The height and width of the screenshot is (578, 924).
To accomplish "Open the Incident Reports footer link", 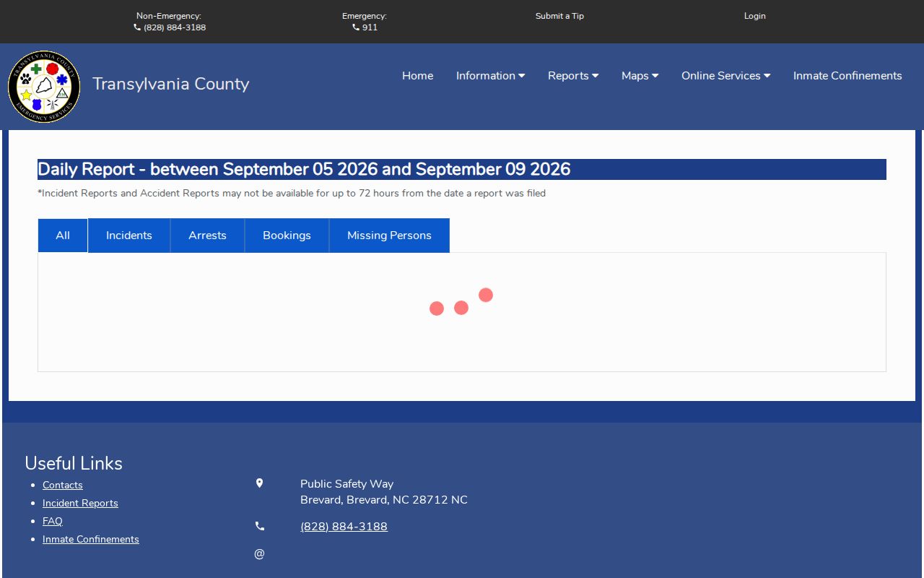I will 80,503.
